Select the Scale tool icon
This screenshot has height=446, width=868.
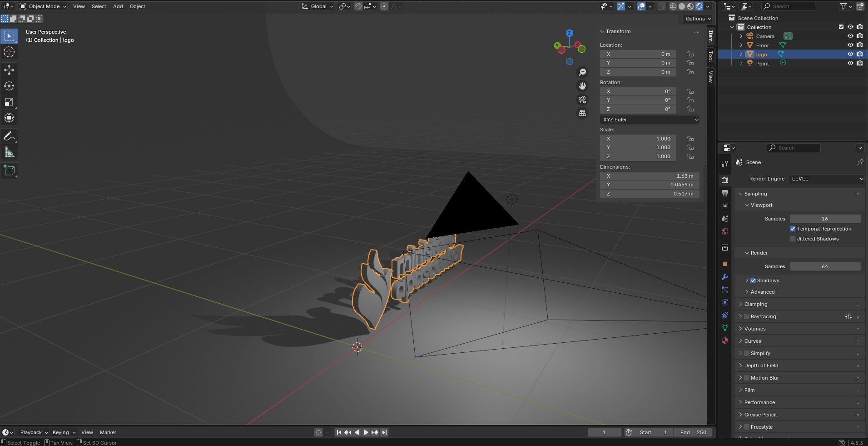point(9,102)
